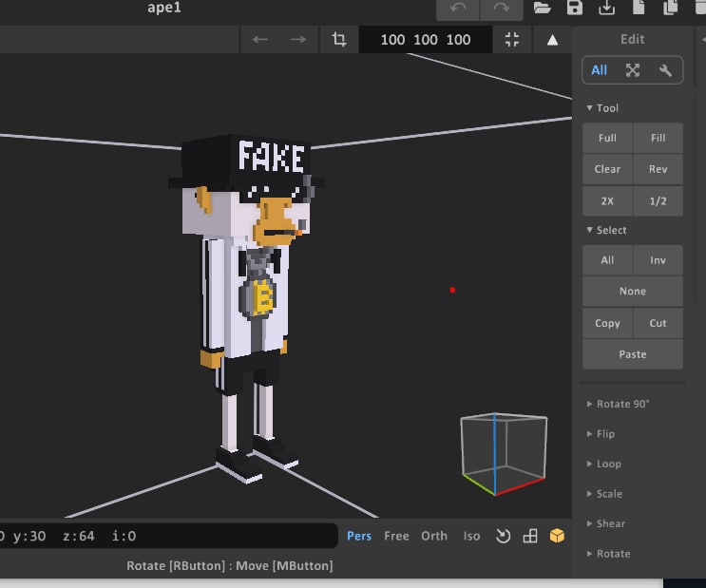
Task: Click the ape1 project title
Action: (164, 8)
